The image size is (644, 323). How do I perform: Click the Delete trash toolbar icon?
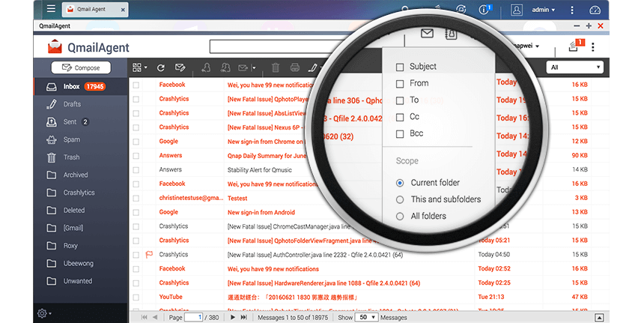point(276,67)
